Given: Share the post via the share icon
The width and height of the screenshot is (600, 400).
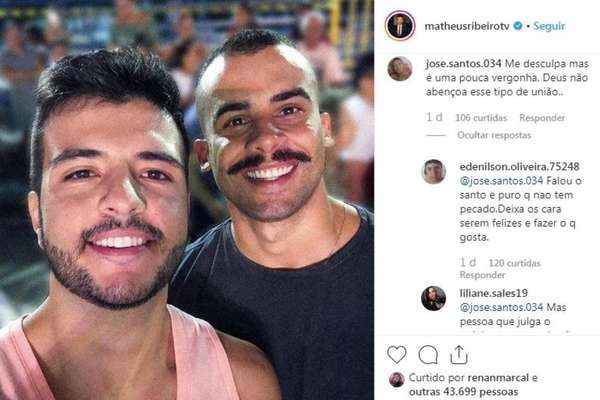Looking at the screenshot, I should click(x=458, y=354).
